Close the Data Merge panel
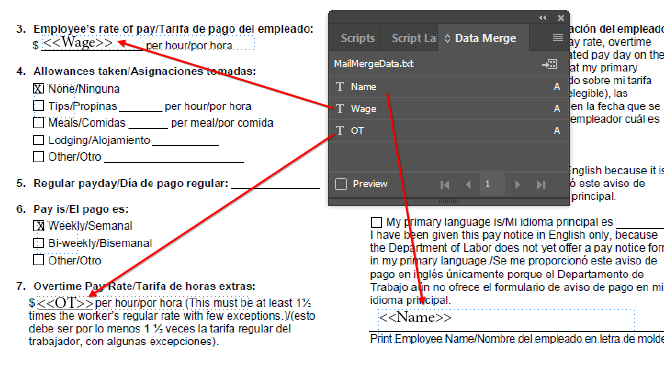Image resolution: width=664 pixels, height=366 pixels. coord(561,18)
